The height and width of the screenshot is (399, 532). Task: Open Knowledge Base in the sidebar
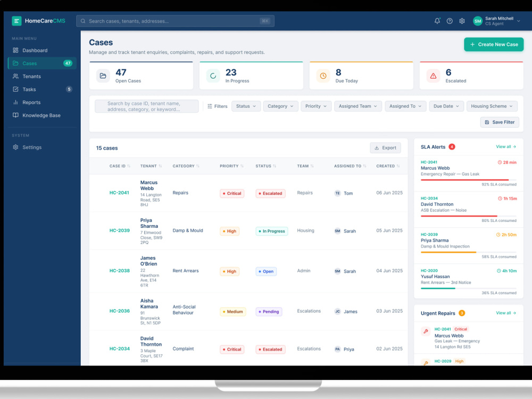pos(42,115)
